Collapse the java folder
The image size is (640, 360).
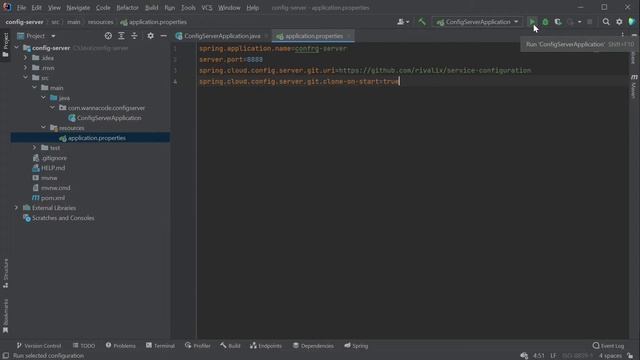click(44, 98)
